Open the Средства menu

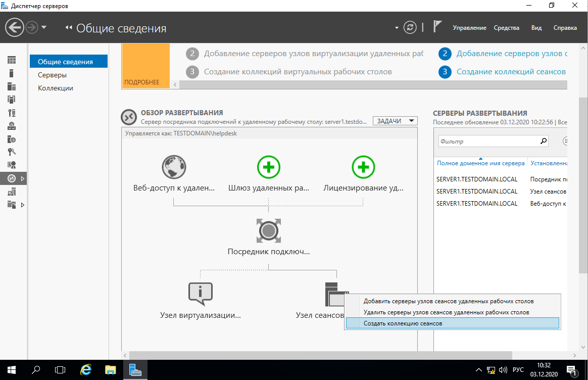(x=506, y=28)
